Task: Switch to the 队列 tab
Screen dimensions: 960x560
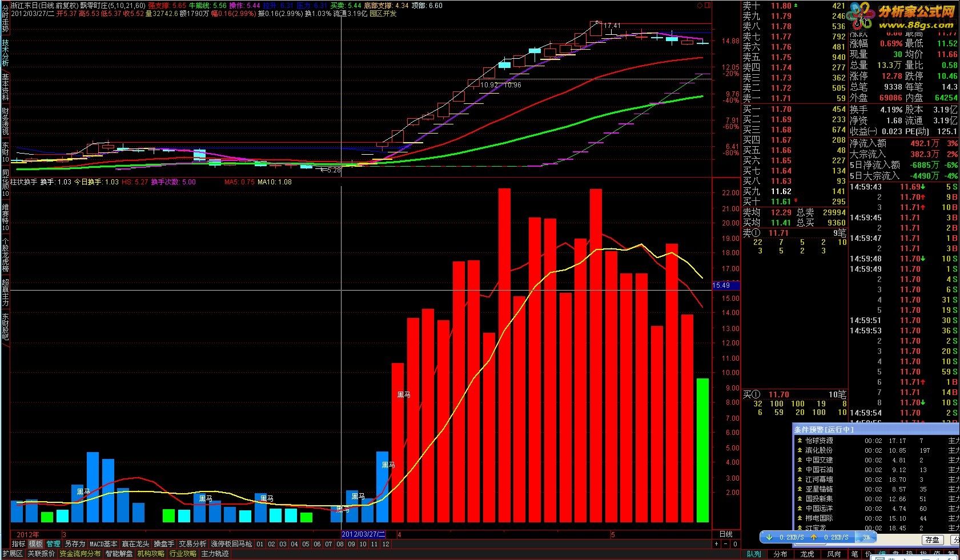Action: coord(754,554)
